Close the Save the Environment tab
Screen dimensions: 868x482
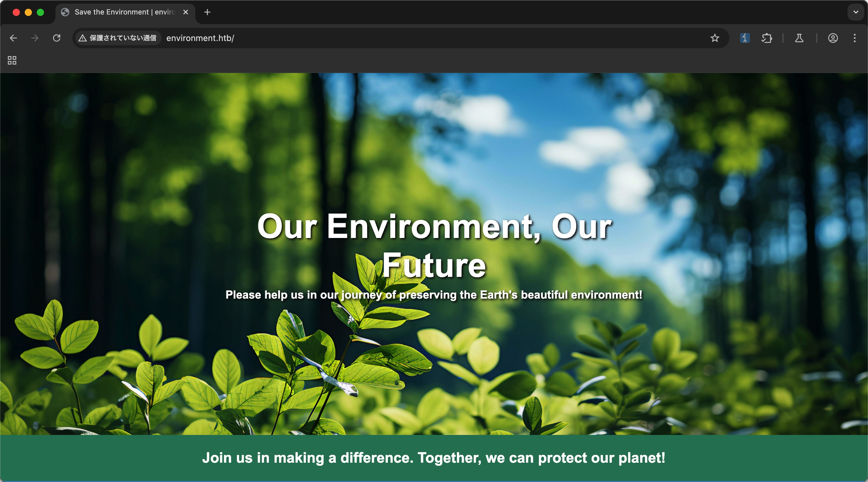pos(185,12)
